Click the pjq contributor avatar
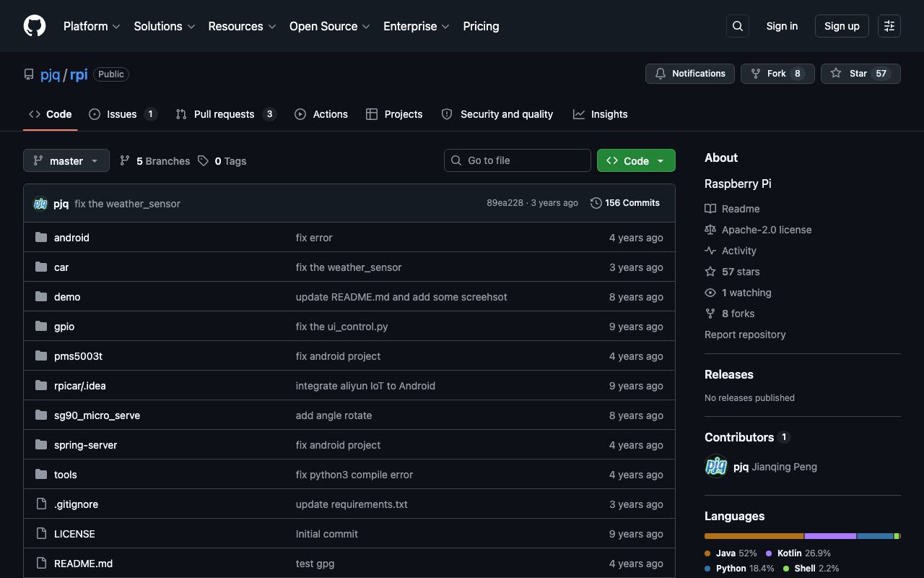This screenshot has height=578, width=924. point(716,466)
